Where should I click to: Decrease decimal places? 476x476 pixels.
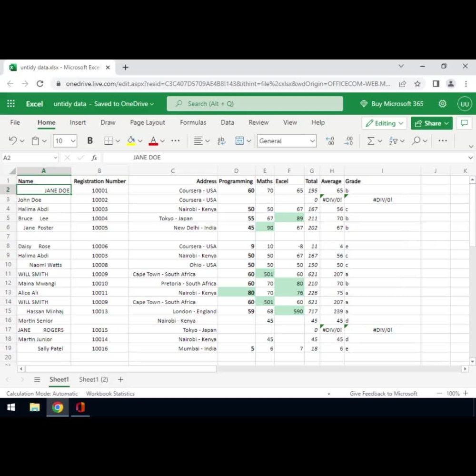(349, 140)
